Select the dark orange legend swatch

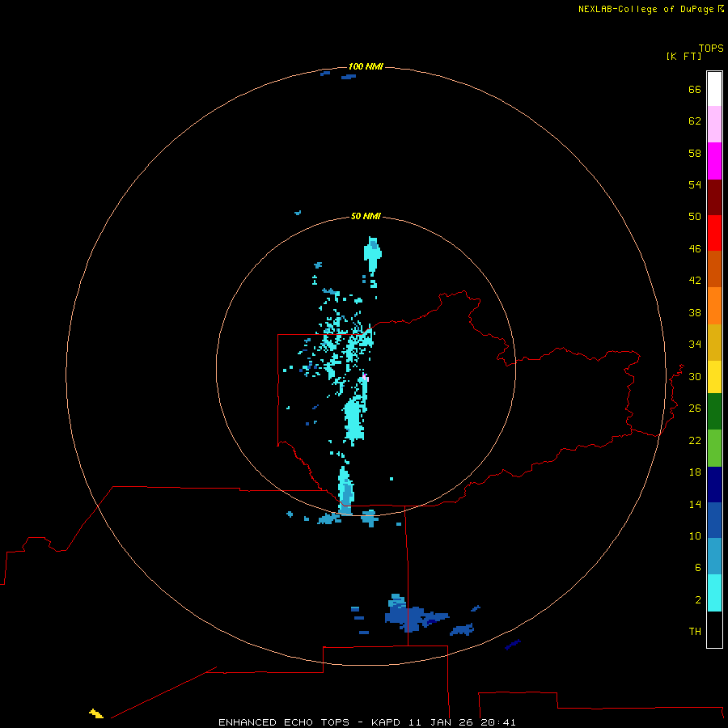pos(714,269)
